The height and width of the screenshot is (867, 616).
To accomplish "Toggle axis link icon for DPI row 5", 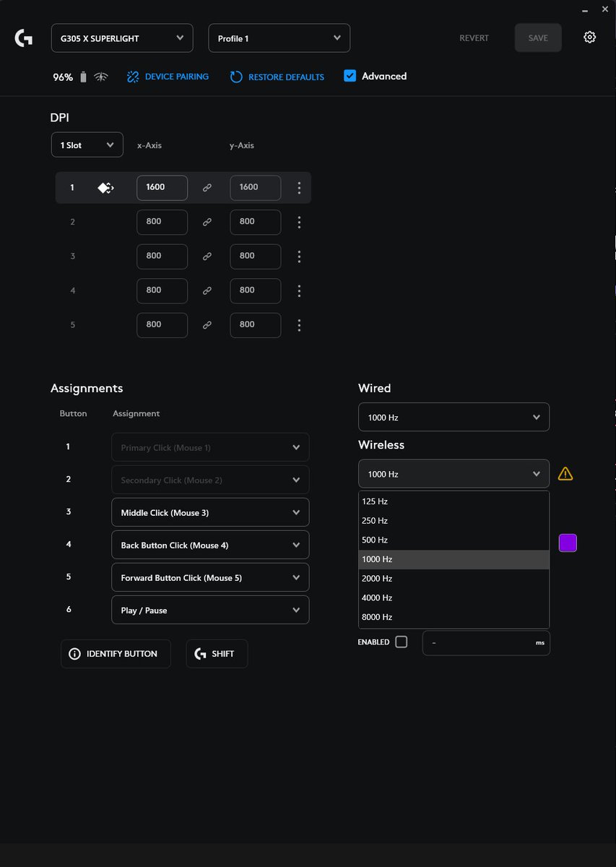I will click(x=207, y=325).
